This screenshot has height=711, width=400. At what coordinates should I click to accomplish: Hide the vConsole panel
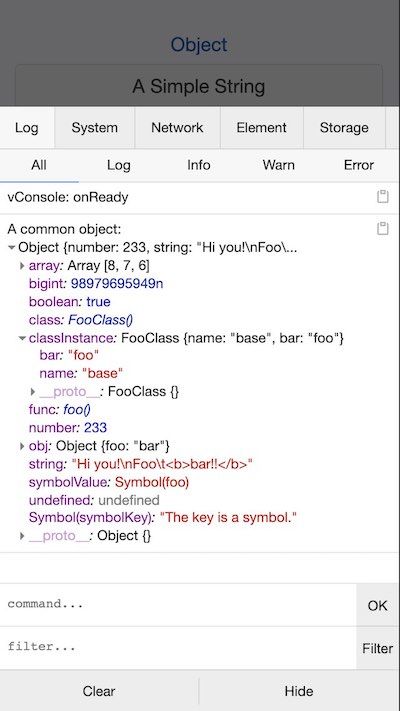click(299, 691)
